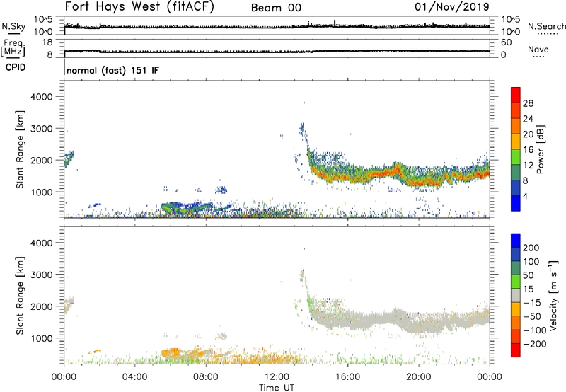
Task: Click the gray velocity scatter band near 16:00
Action: [x=348, y=318]
